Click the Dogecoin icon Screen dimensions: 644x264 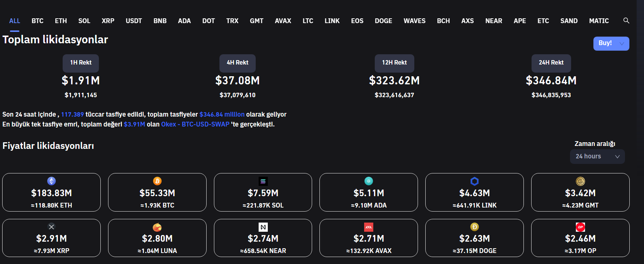coord(474,227)
